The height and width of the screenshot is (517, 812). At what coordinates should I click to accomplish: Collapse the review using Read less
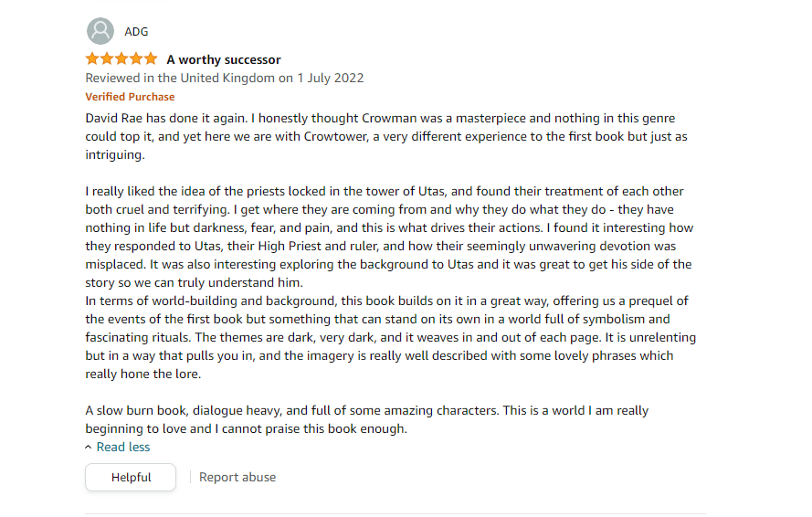point(118,447)
